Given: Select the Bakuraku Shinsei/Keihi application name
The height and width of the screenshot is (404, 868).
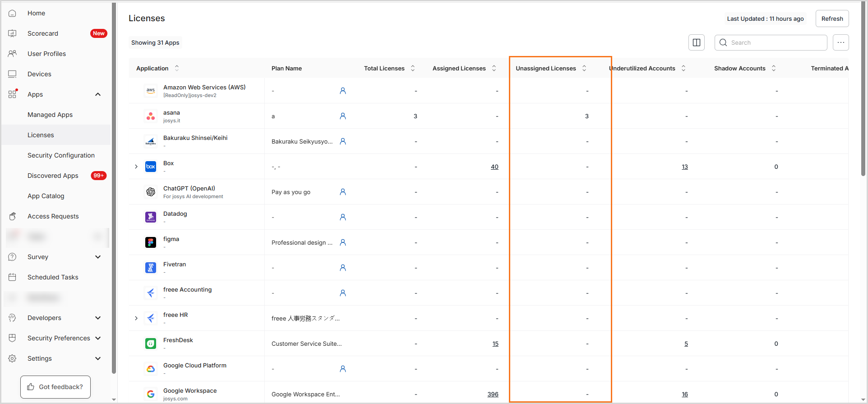Looking at the screenshot, I should 195,138.
